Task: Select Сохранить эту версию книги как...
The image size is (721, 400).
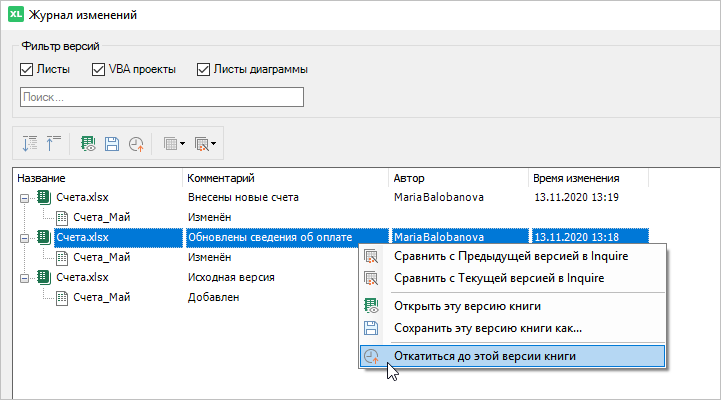Action: click(488, 328)
